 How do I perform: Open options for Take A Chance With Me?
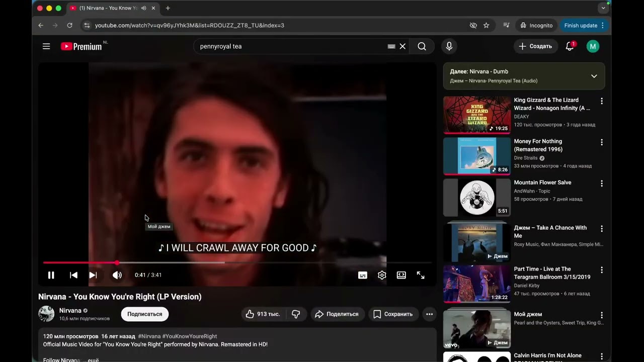tap(601, 229)
